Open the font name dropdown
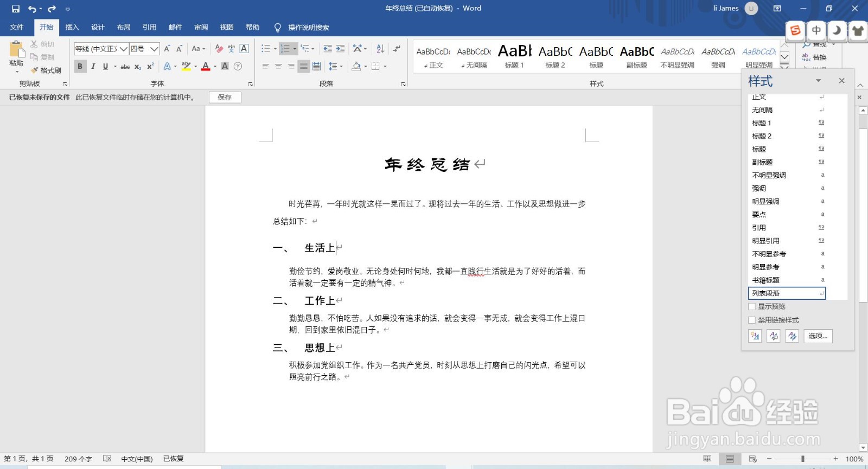 (x=124, y=49)
